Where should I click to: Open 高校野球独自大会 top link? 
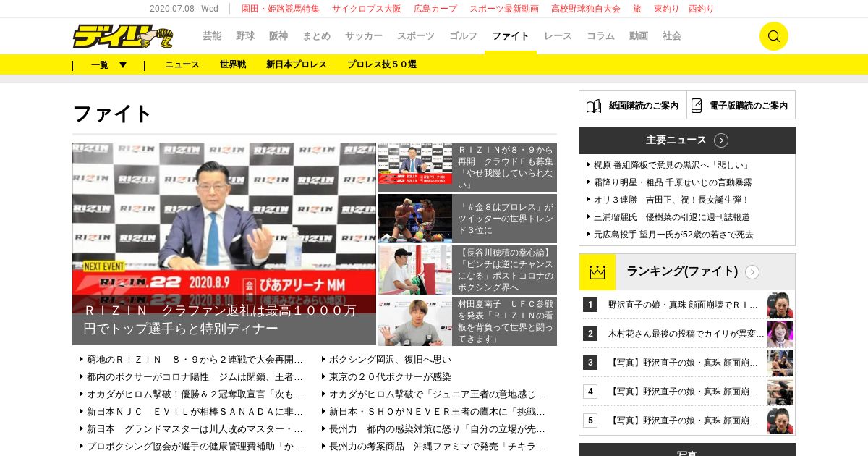[x=586, y=9]
